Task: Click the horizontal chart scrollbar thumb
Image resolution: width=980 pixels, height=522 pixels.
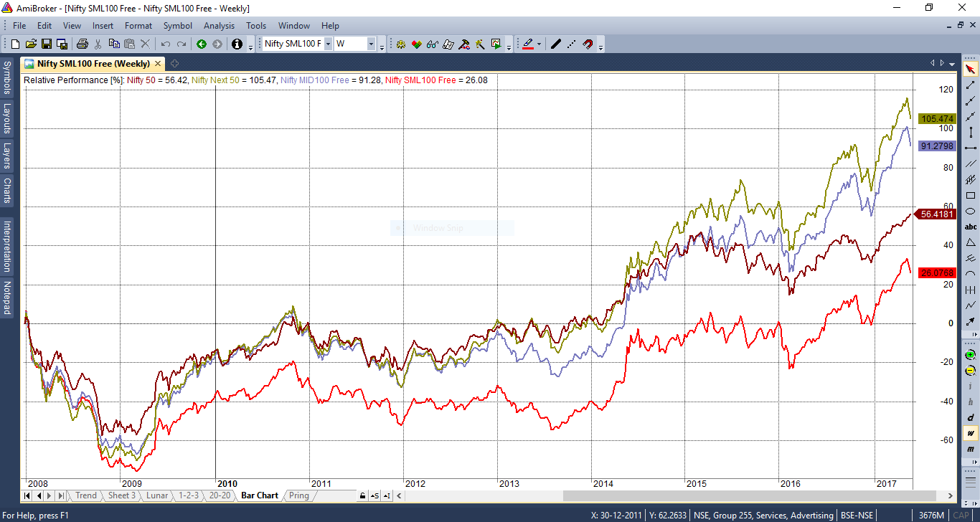Action: coord(750,495)
